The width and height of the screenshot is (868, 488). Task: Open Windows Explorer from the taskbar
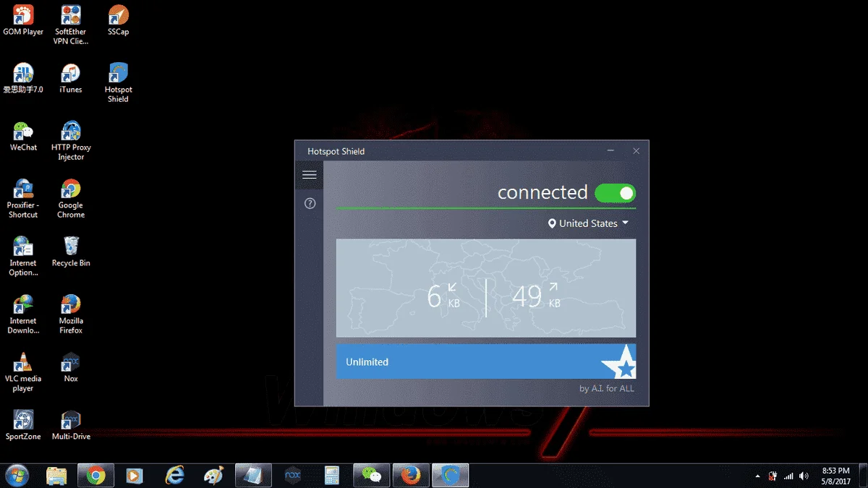(x=56, y=475)
